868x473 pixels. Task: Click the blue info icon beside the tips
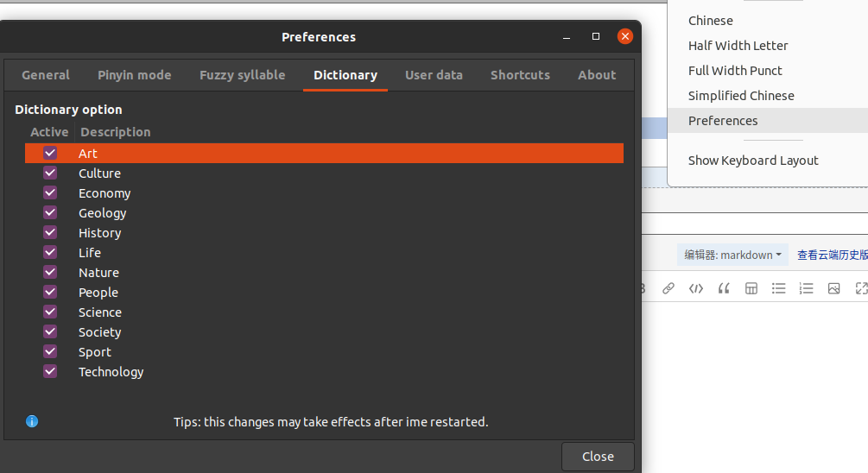pos(32,421)
